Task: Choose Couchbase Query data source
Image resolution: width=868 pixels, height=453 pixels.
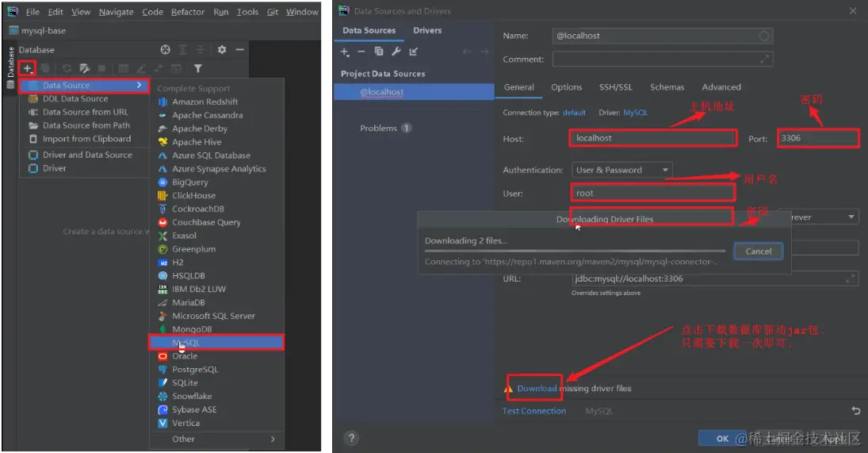Action: tap(216, 222)
